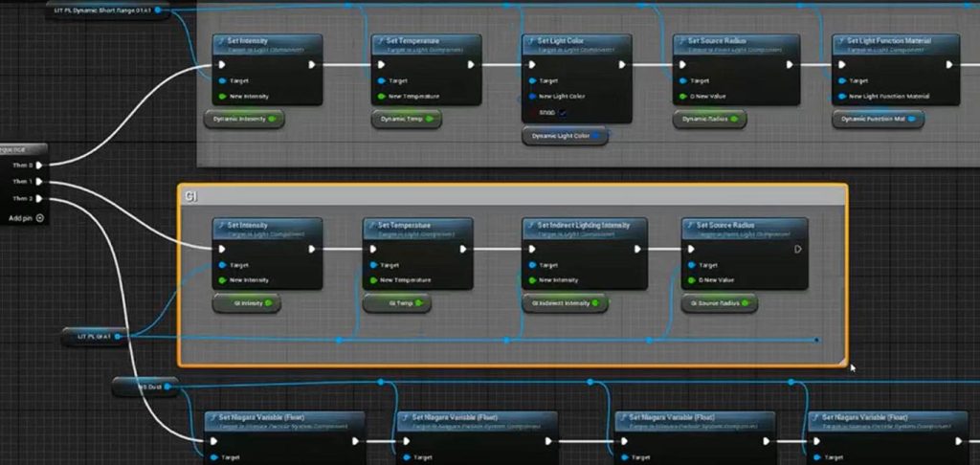Click the output pin of Dynamic Function Mat
Image resolution: width=980 pixels, height=465 pixels.
[x=912, y=120]
